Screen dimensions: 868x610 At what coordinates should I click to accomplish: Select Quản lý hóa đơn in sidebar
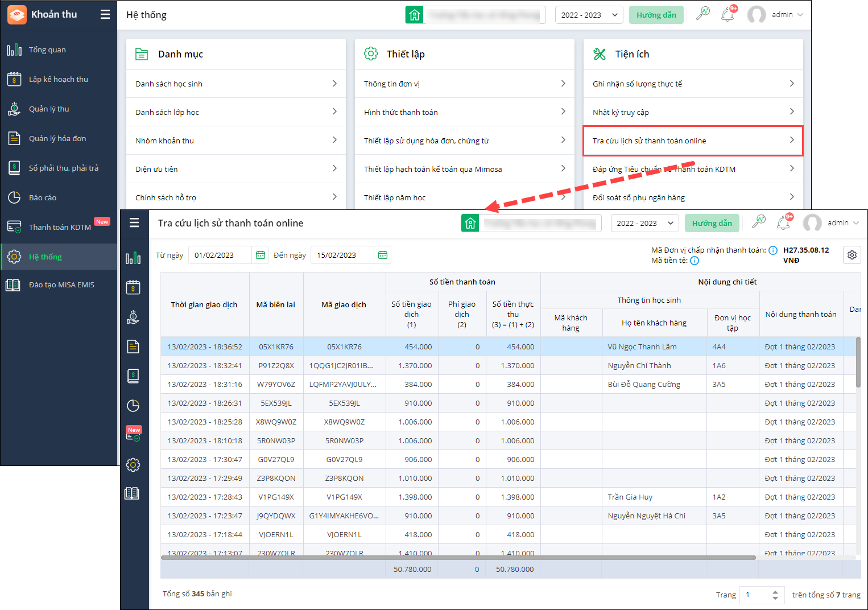pos(57,138)
